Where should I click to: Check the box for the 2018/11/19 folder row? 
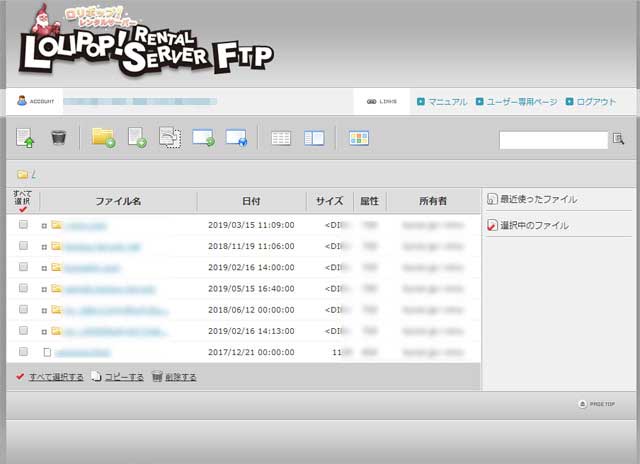click(x=23, y=246)
